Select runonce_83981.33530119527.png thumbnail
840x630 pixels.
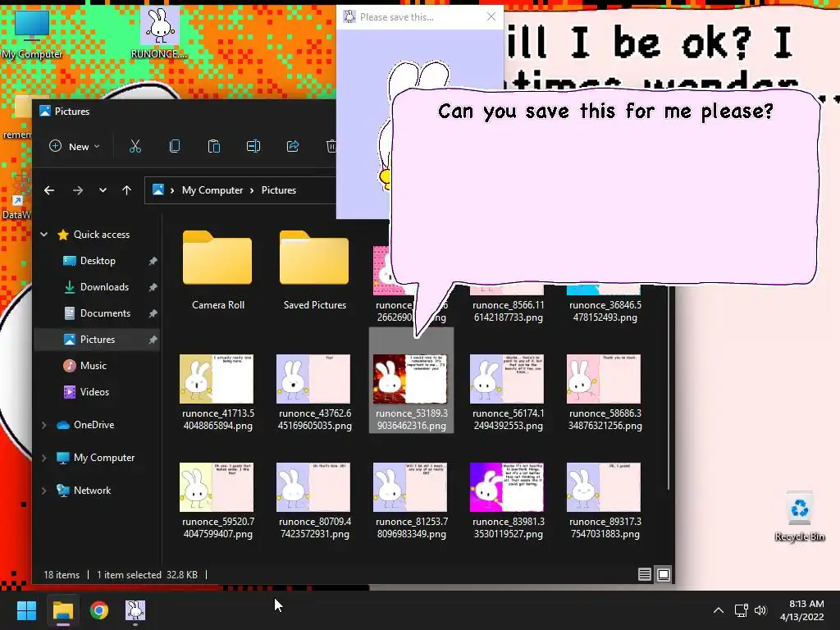click(507, 487)
